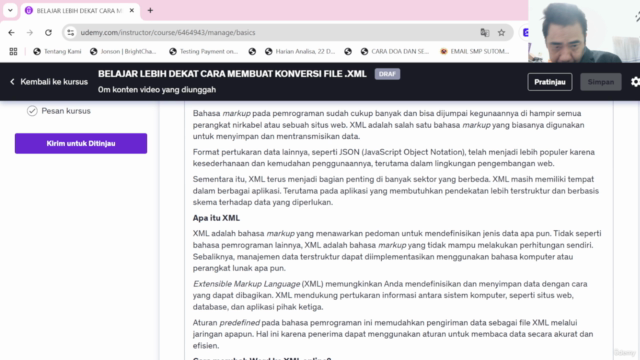Screen dimensions: 640x360
Task: Open a new browser tab
Action: coord(150,11)
